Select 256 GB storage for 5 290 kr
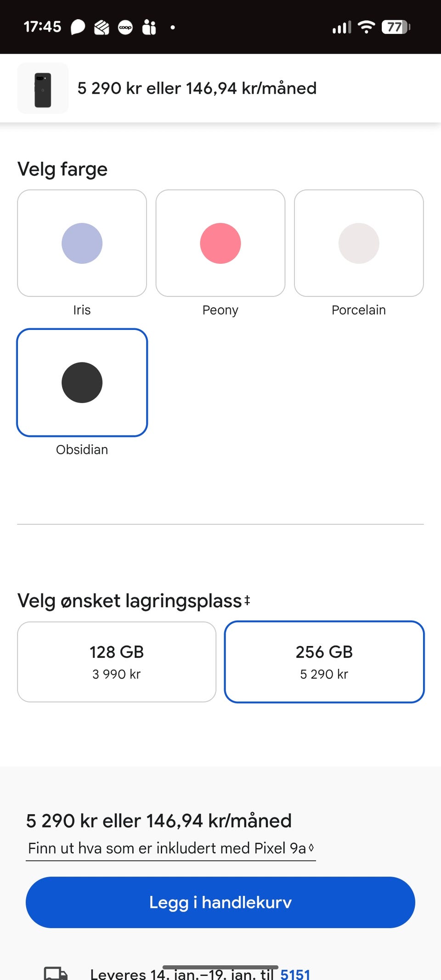 (x=324, y=662)
